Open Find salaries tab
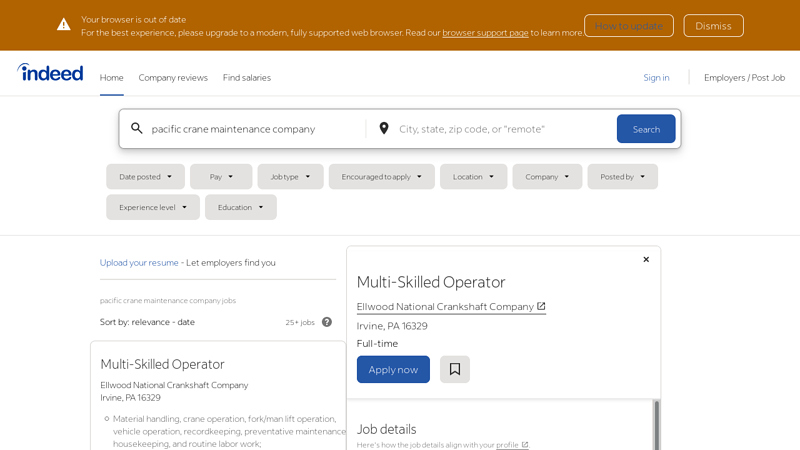The image size is (800, 450). tap(247, 78)
